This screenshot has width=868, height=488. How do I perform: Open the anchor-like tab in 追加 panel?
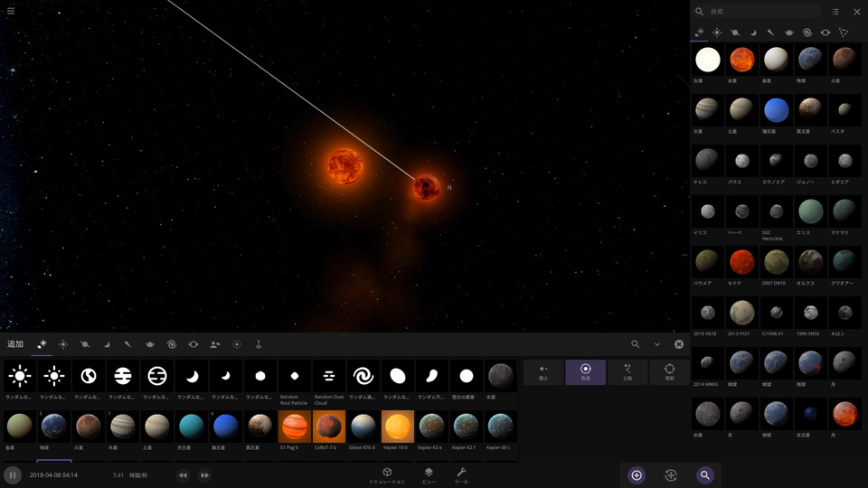click(x=258, y=344)
